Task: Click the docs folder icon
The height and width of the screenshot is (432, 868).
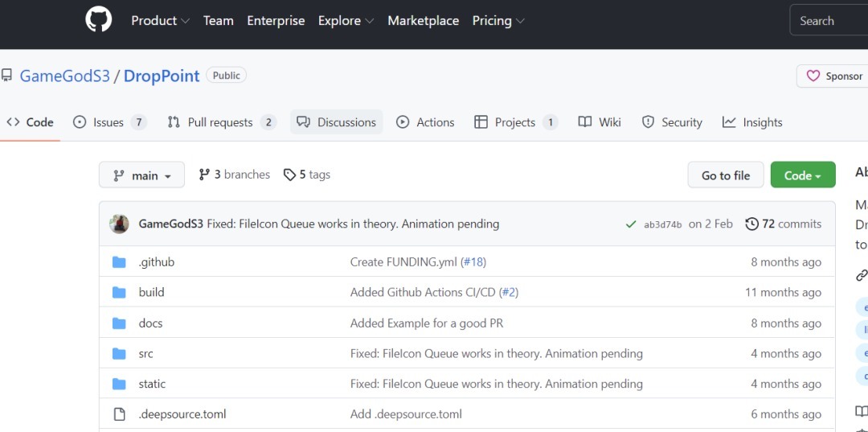Action: [x=119, y=323]
